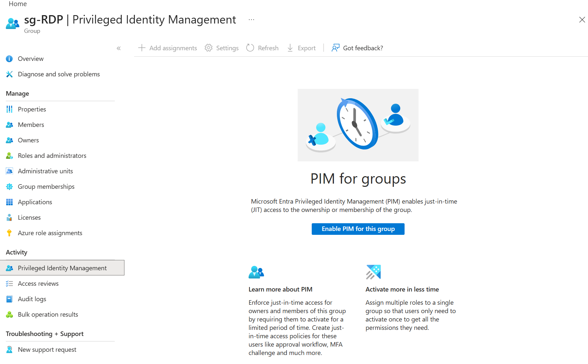Click the Refresh circular arrow icon
This screenshot has height=364, width=588.
(250, 48)
